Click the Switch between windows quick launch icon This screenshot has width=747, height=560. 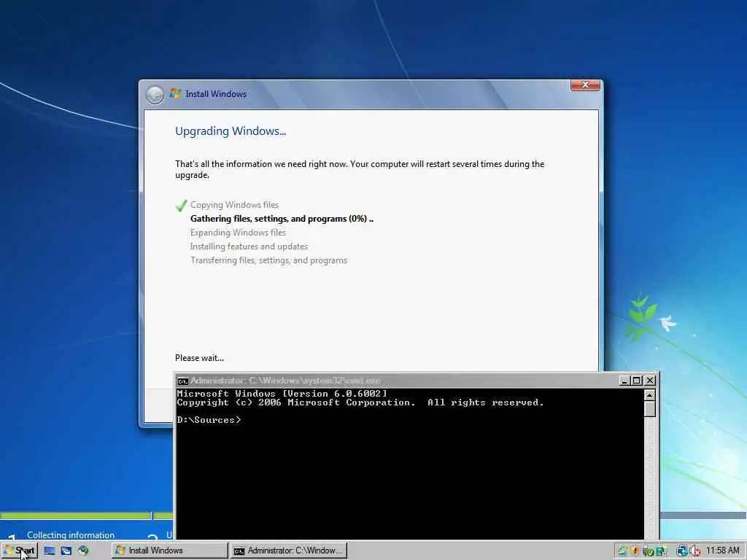pos(66,551)
